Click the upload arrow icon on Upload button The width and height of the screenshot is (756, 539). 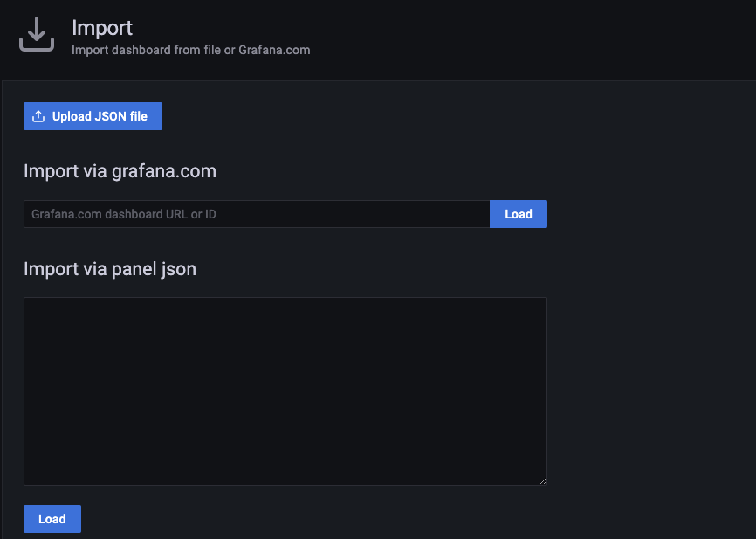(x=38, y=116)
